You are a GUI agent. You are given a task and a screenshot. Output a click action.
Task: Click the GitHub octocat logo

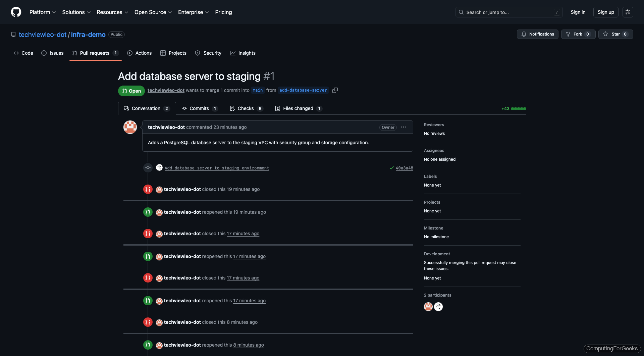(x=16, y=12)
